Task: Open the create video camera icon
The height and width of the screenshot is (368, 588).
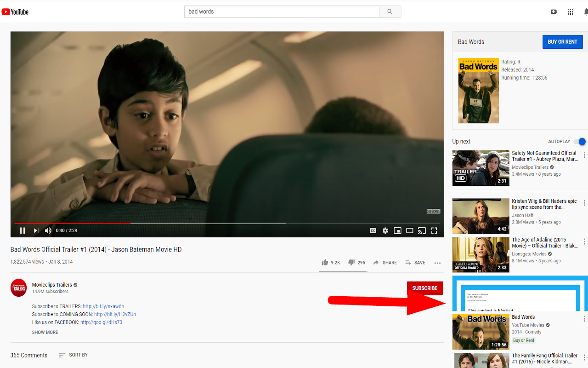Action: click(554, 12)
